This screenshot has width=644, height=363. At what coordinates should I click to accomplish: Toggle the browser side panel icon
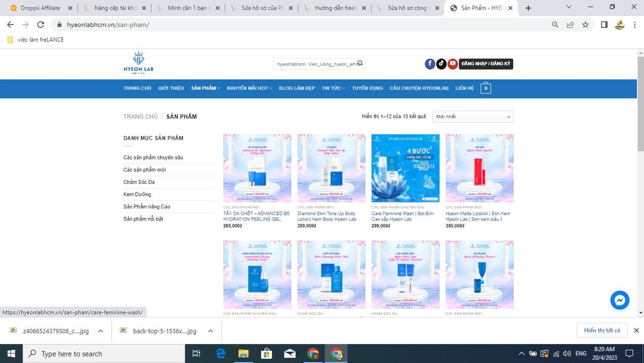(604, 25)
